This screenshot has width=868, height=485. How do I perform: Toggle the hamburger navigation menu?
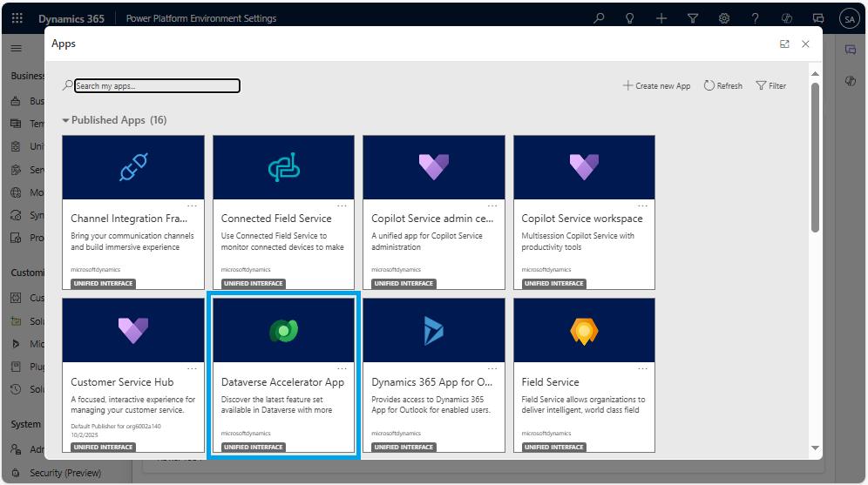click(16, 48)
